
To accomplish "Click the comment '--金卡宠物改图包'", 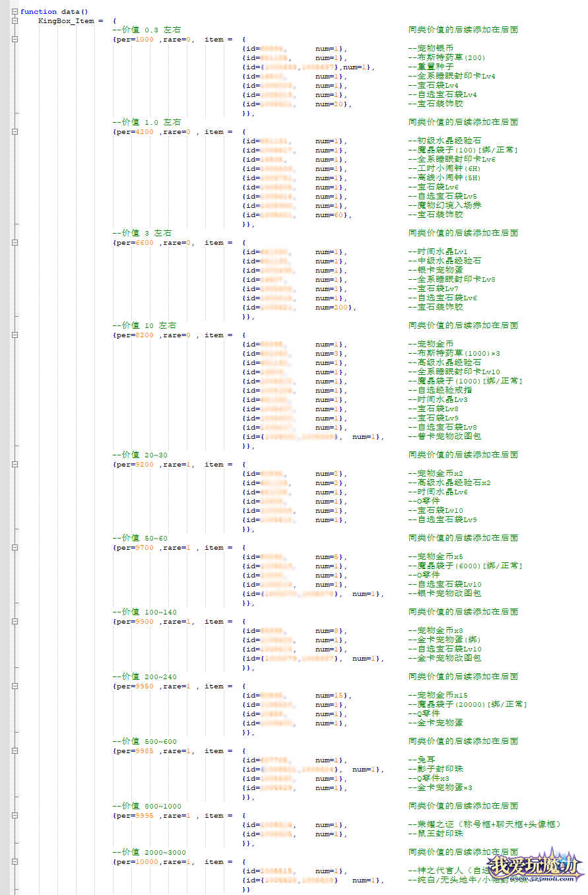I will pos(445,658).
